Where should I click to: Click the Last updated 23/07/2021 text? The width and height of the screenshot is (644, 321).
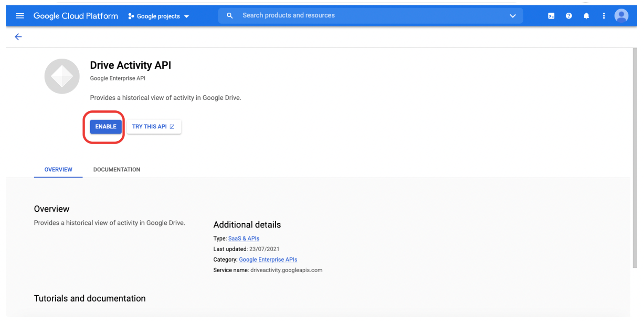(247, 249)
